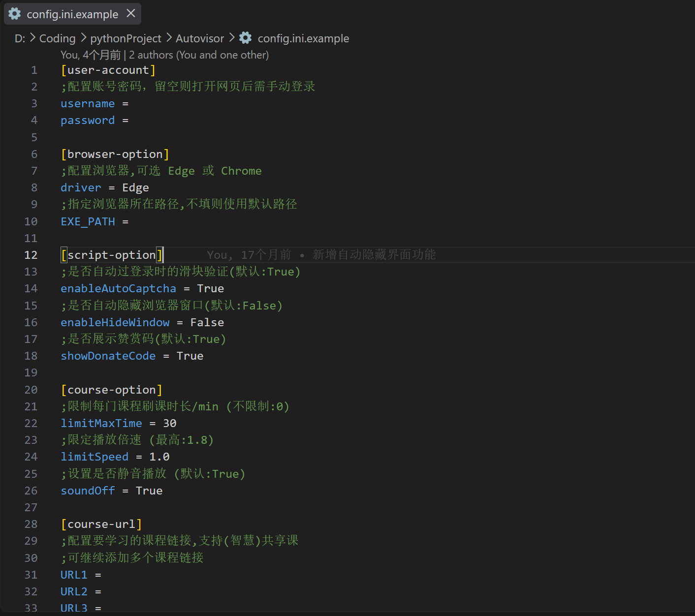The width and height of the screenshot is (695, 616).
Task: Click line number 12 in the gutter
Action: (31, 255)
